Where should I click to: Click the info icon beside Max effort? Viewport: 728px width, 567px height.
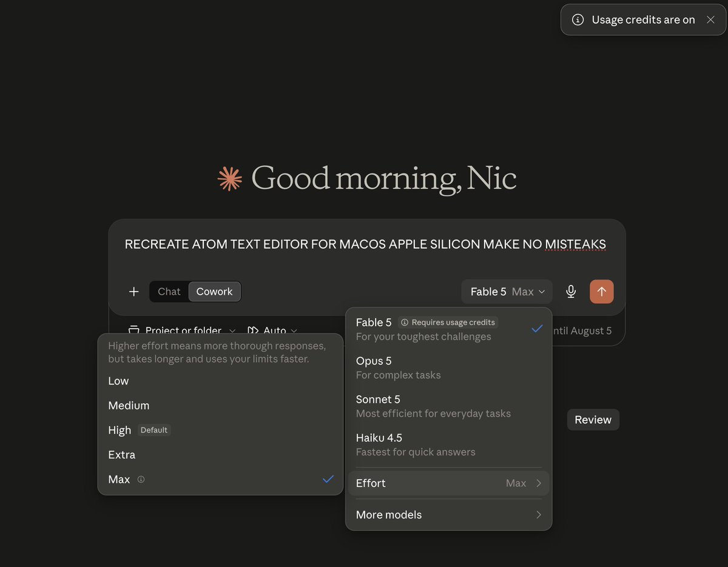[x=141, y=479]
